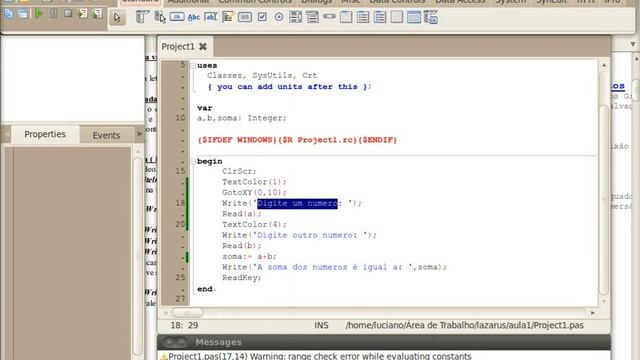Screen dimensions: 640x360
Task: Click the 'ClrScr;' code line
Action: tap(239, 171)
